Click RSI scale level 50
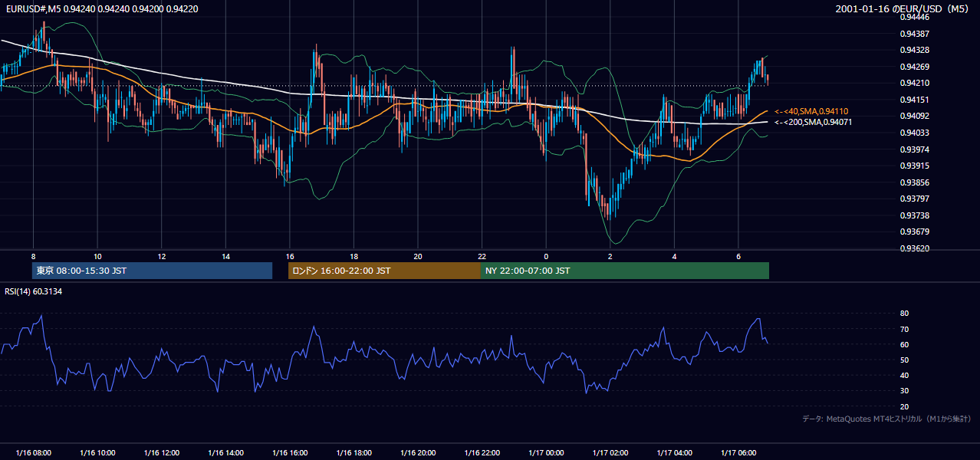 coord(904,360)
